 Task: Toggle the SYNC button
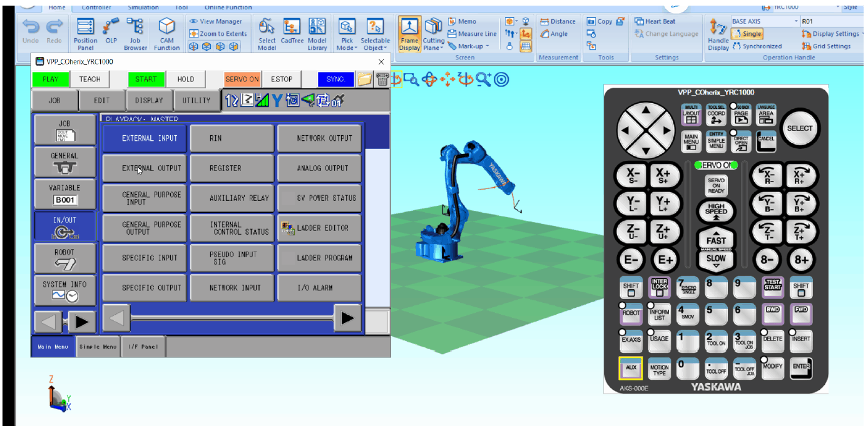tap(335, 79)
